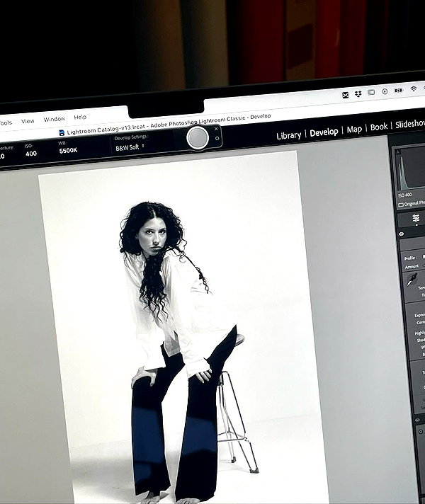This screenshot has width=425, height=504.
Task: Open the Help menu
Action: click(x=80, y=117)
